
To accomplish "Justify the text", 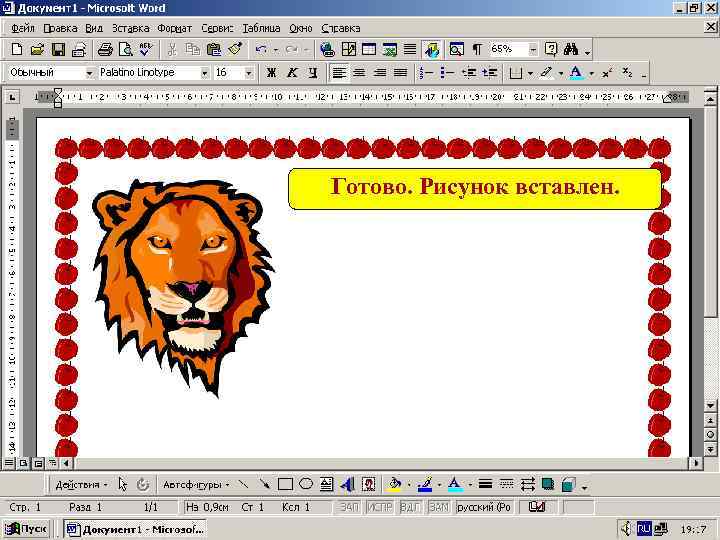I will click(x=400, y=73).
